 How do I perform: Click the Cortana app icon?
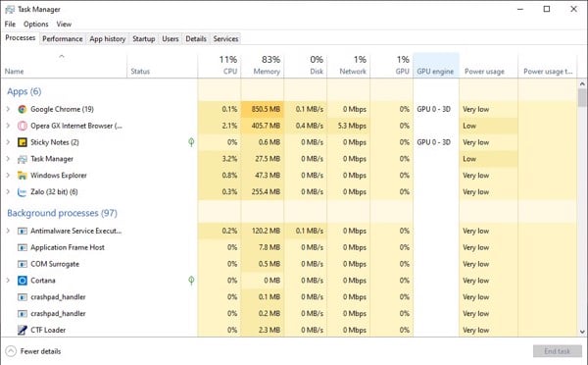click(x=23, y=281)
